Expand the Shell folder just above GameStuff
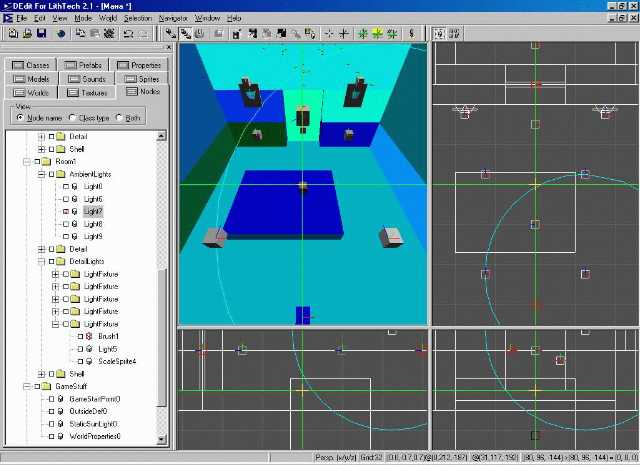The height and width of the screenshot is (465, 640). coord(41,374)
